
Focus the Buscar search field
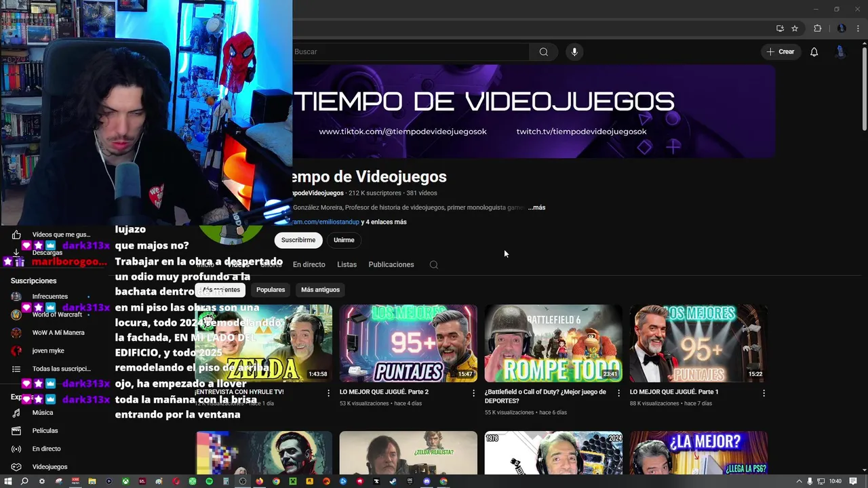pyautogui.click(x=410, y=52)
